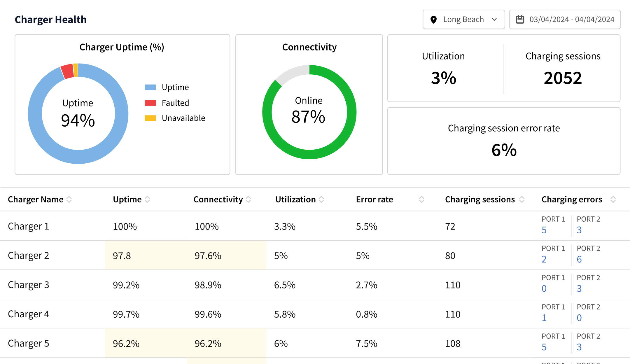The height and width of the screenshot is (364, 630).
Task: Click the location pin icon
Action: (433, 20)
